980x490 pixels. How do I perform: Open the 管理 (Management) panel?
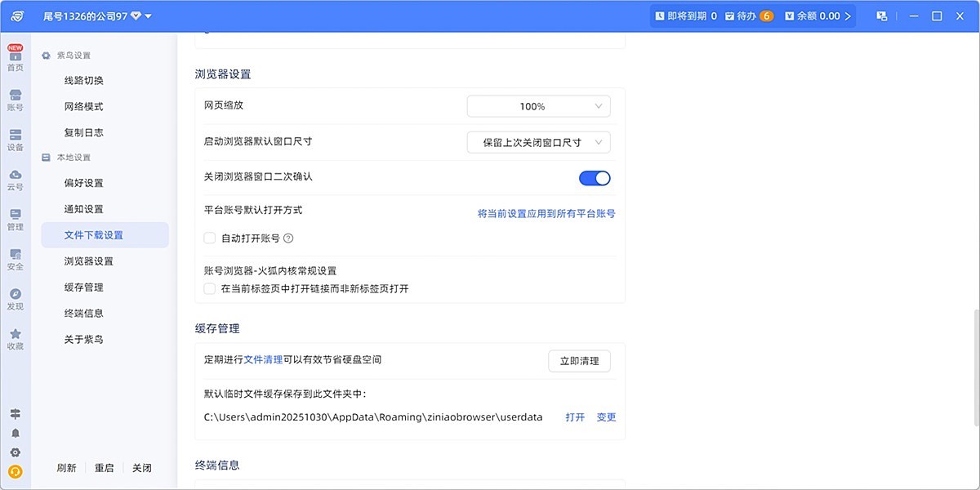click(x=15, y=220)
